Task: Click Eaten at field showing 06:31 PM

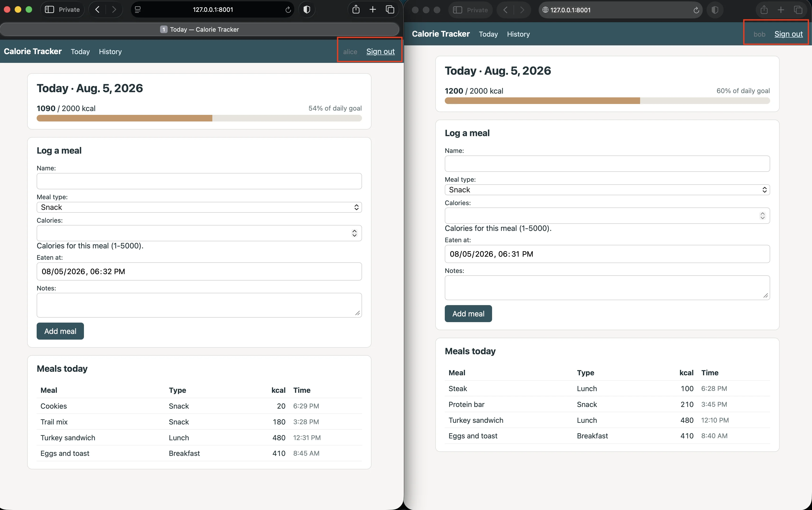Action: point(607,254)
